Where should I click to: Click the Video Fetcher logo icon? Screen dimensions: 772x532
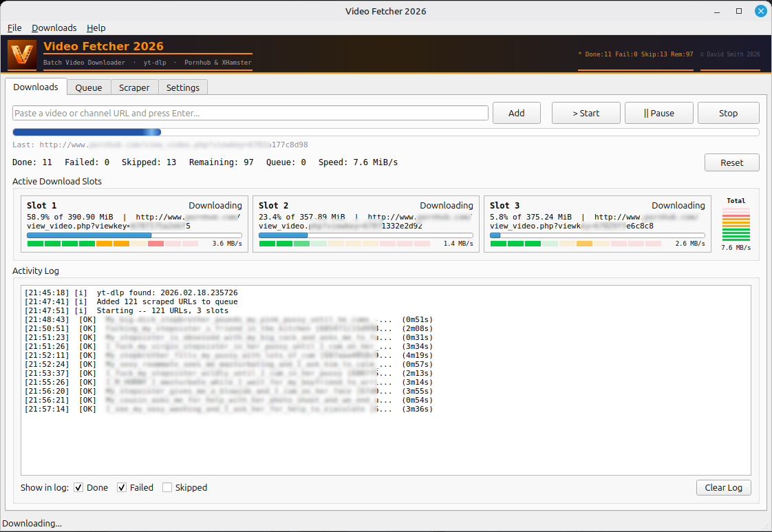[x=21, y=53]
